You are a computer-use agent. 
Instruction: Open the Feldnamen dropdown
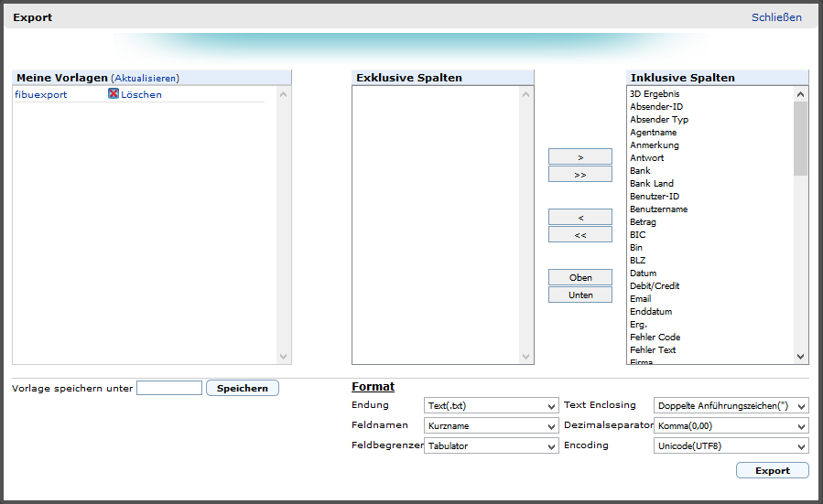492,425
